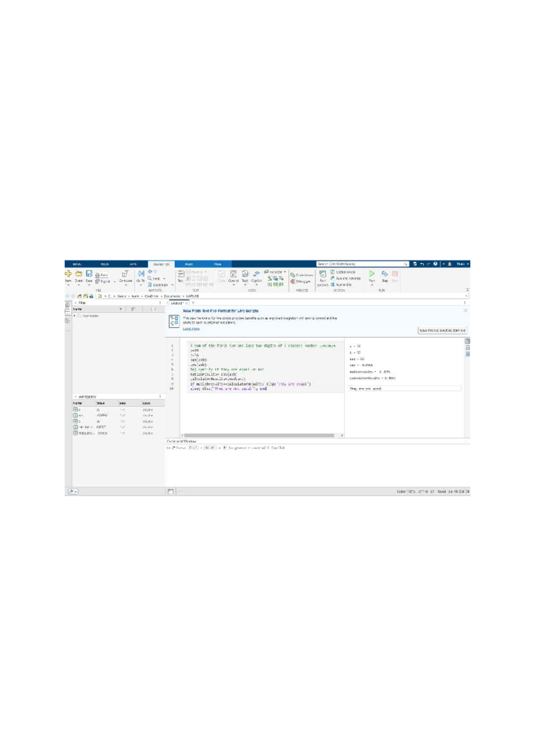Click the Save floppy disk icon
The width and height of the screenshot is (535, 756).
pyautogui.click(x=89, y=274)
